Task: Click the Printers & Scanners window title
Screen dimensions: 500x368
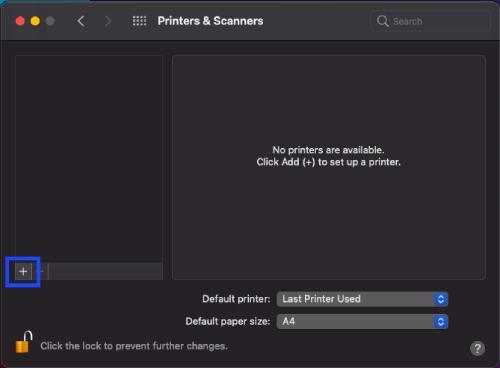Action: coord(210,21)
